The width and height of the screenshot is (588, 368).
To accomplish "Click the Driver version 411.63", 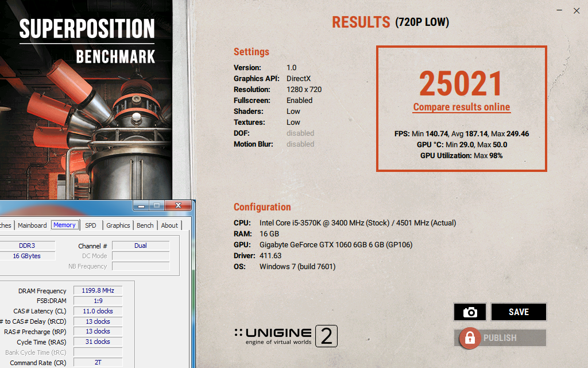I will click(270, 256).
